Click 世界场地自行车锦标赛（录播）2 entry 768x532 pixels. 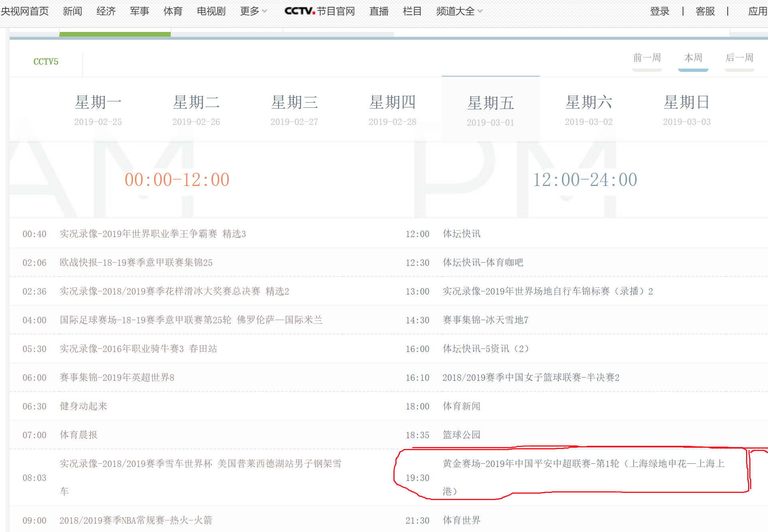pyautogui.click(x=548, y=291)
